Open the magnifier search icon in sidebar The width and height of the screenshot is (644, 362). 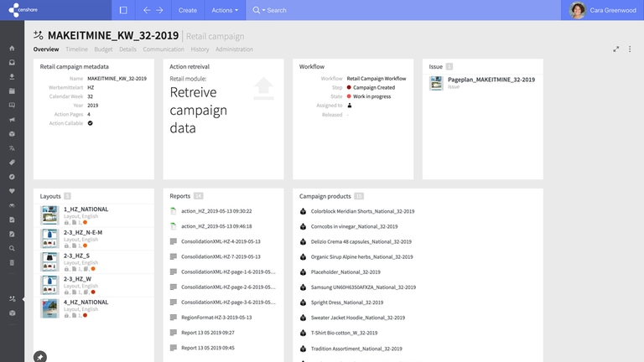12,248
